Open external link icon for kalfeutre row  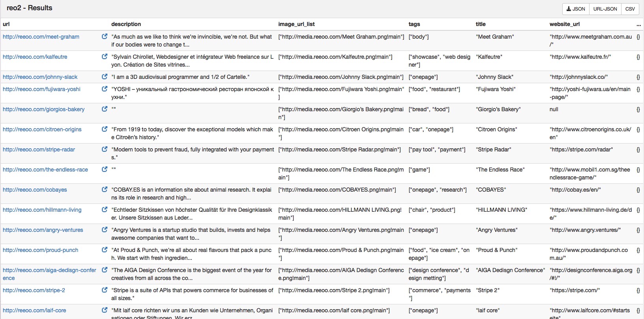105,56
